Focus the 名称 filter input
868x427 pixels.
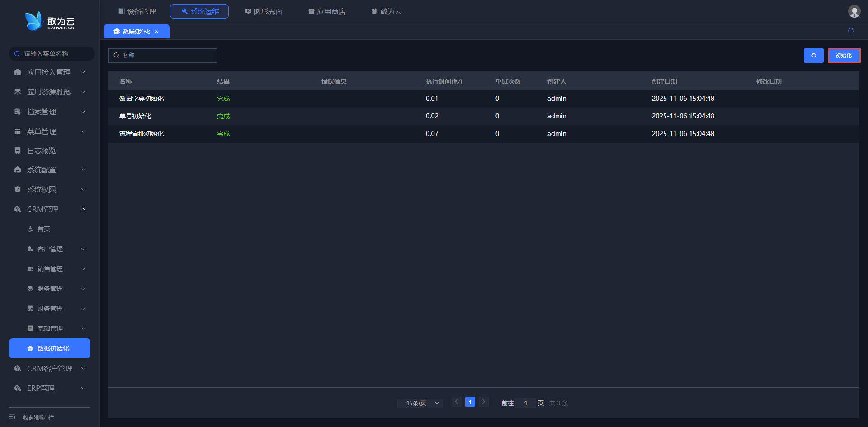pos(163,55)
